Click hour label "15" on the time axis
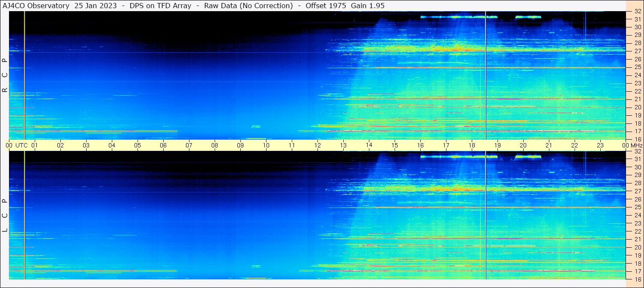644x288 pixels. coord(395,145)
